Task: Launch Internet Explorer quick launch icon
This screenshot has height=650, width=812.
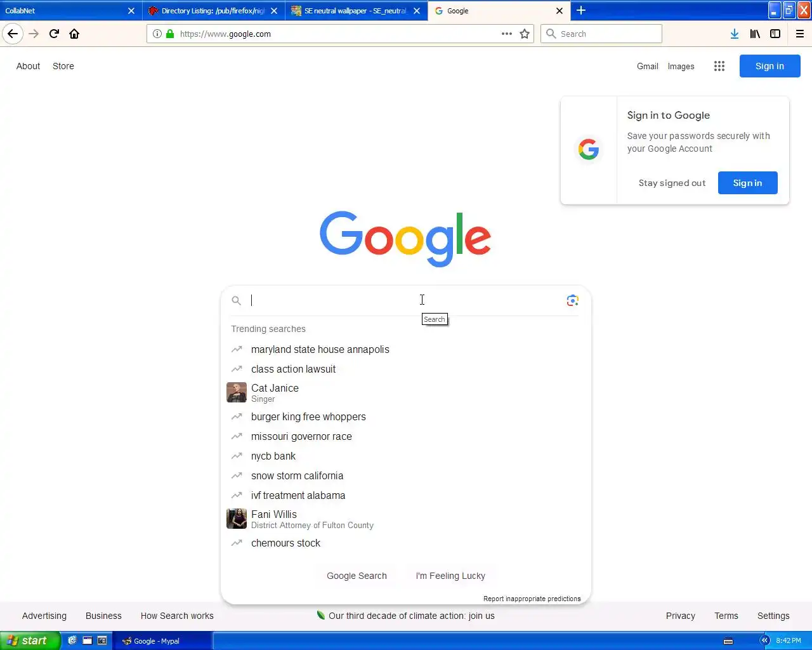Action: coord(72,640)
